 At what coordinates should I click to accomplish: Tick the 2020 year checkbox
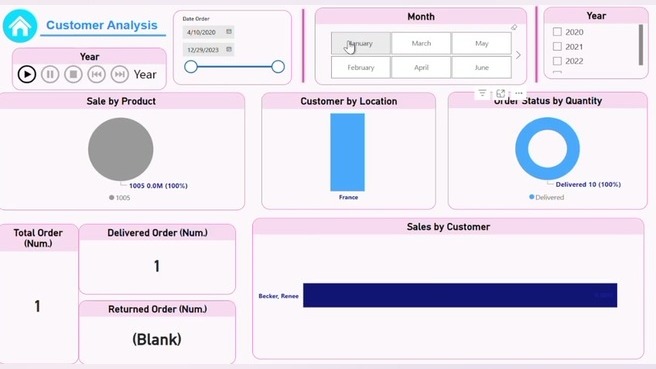pyautogui.click(x=557, y=32)
